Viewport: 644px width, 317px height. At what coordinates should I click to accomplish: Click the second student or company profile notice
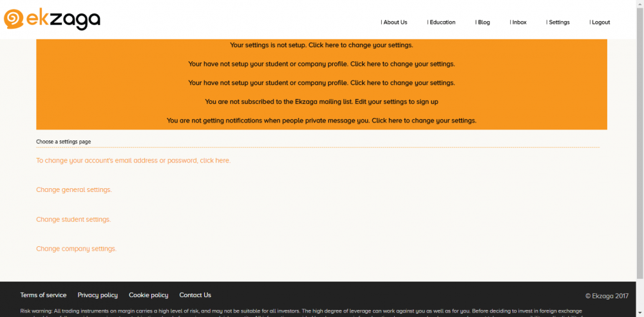click(321, 83)
